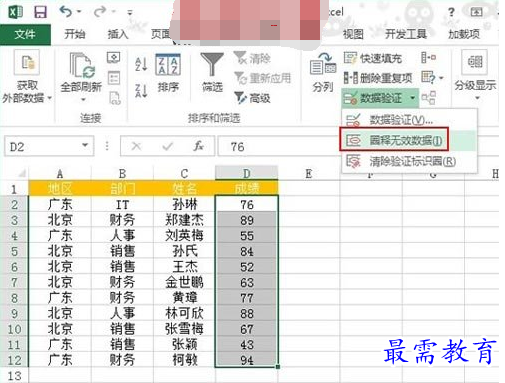Expand the Name Box dropdown arrow
This screenshot has height=383, width=505.
(x=85, y=145)
